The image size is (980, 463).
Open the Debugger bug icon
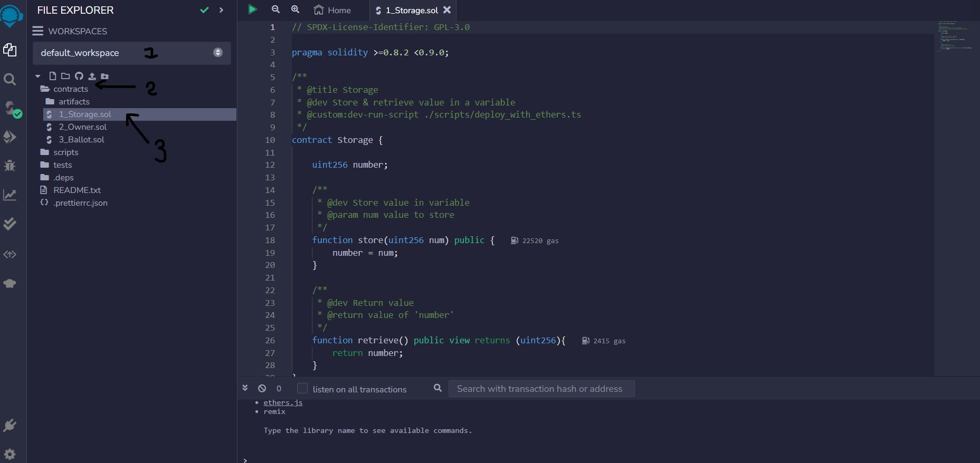click(9, 166)
